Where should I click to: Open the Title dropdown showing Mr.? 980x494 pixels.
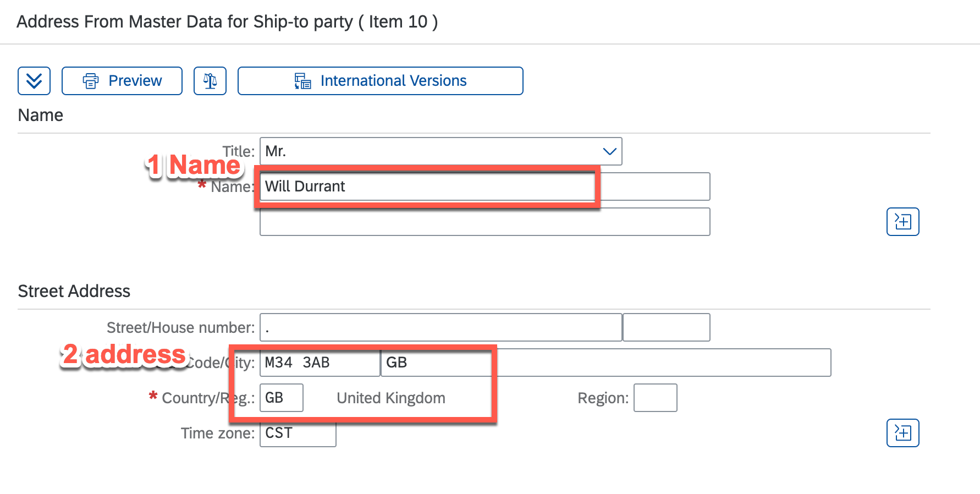pos(429,151)
